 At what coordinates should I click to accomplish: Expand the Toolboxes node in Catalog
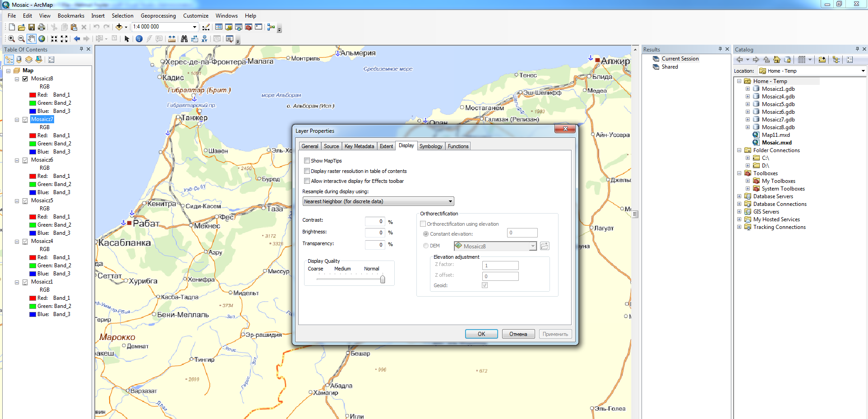coord(739,173)
